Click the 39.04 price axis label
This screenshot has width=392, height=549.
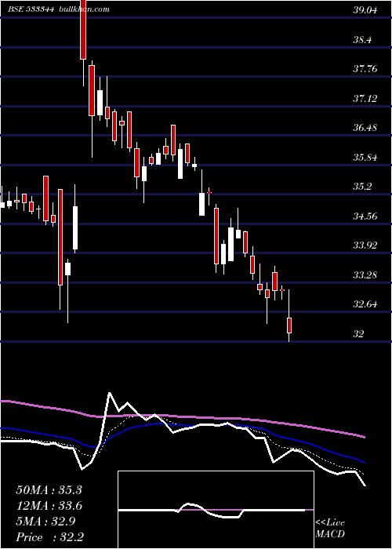pos(365,10)
